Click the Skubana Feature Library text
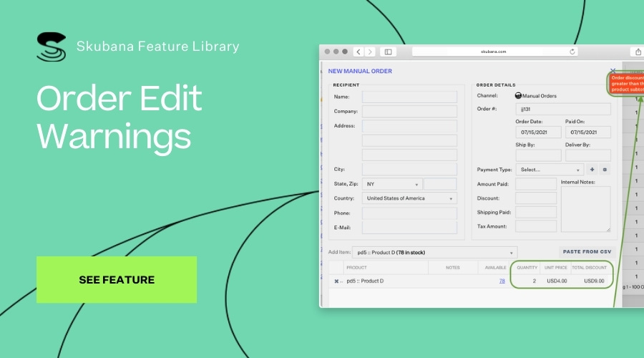 tap(157, 47)
